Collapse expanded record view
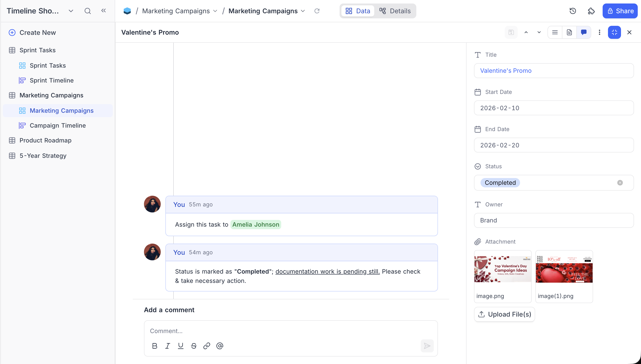This screenshot has height=364, width=641. tap(614, 32)
